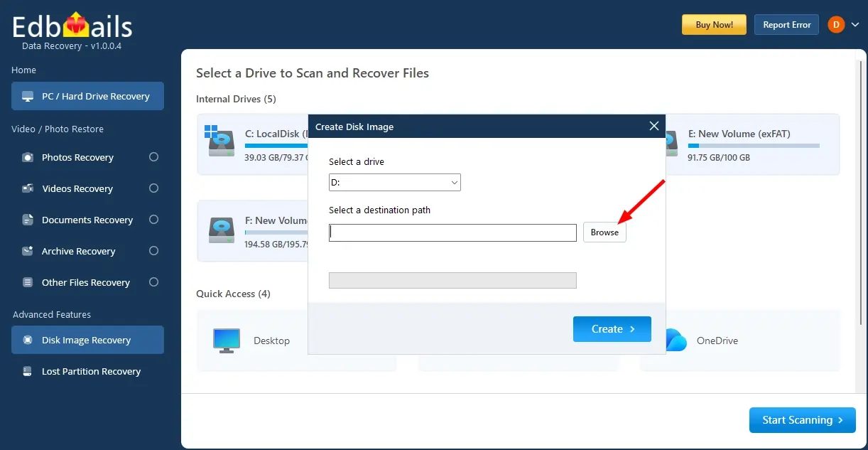Open Documents Recovery in sidebar
868x450 pixels.
[x=87, y=220]
